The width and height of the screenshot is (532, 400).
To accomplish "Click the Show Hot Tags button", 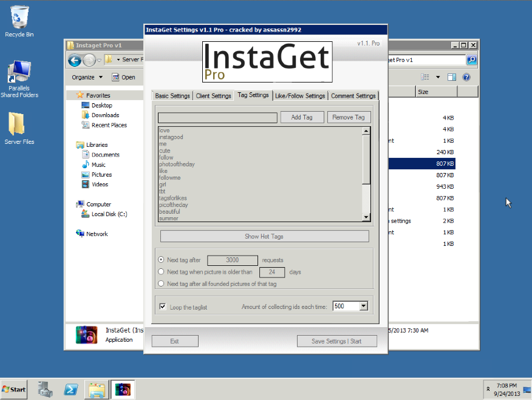I will coord(264,236).
